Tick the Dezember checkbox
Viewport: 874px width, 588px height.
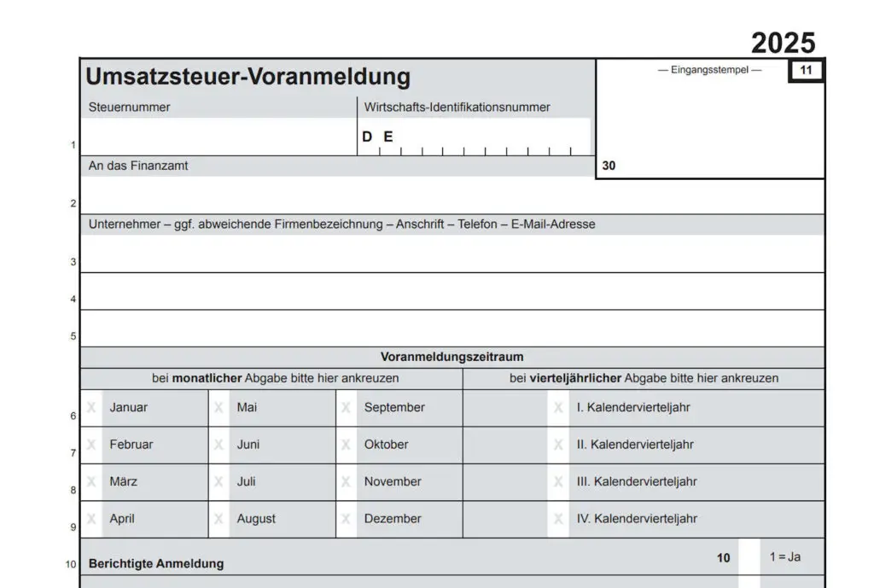pyautogui.click(x=347, y=519)
